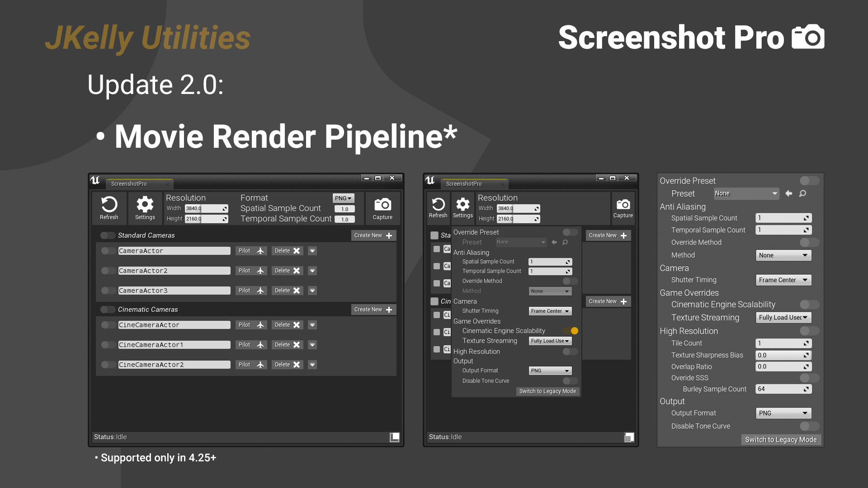Image resolution: width=868 pixels, height=488 pixels.
Task: Click Switch to Legacy Mode button
Action: point(547,391)
